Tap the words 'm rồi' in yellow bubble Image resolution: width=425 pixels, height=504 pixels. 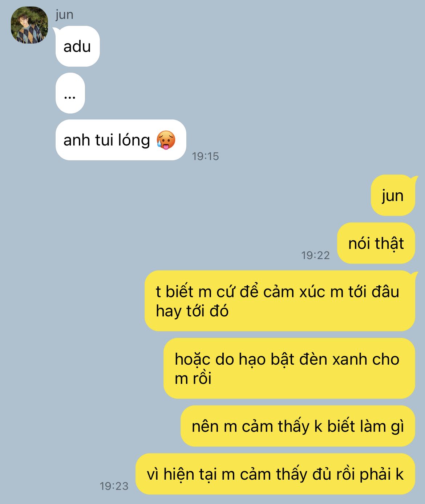pos(193,378)
